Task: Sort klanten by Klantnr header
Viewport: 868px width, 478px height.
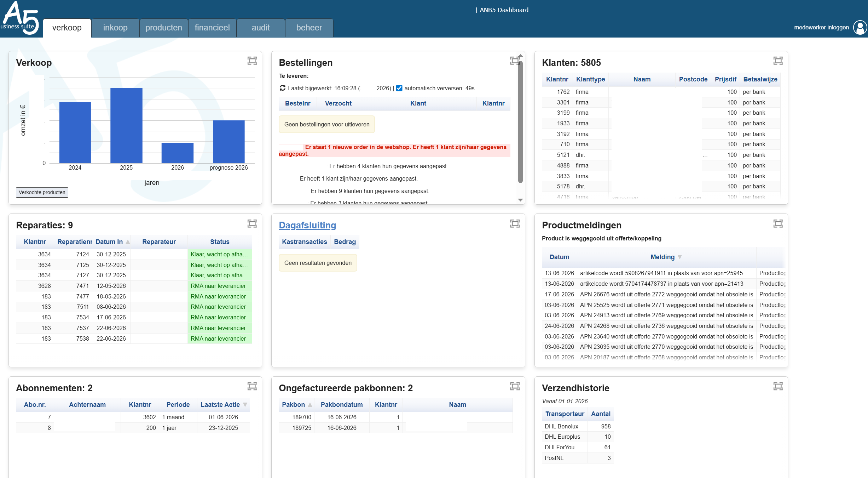Action: tap(557, 79)
